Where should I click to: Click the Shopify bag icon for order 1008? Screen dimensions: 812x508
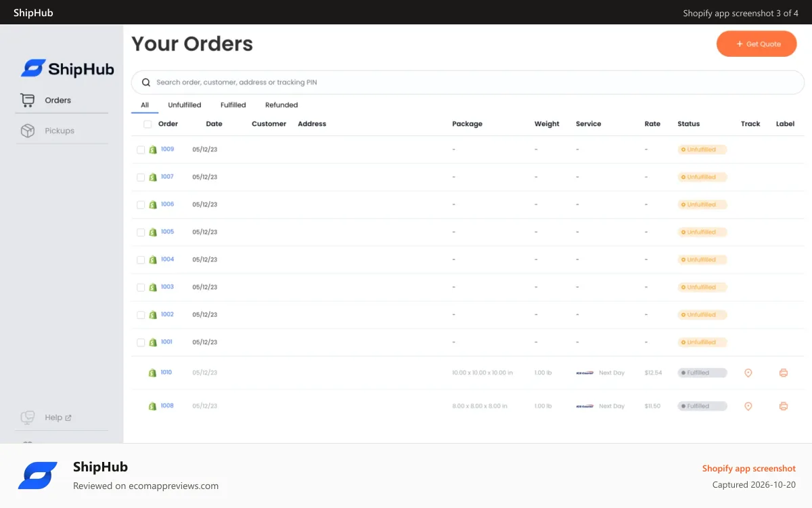(x=153, y=406)
